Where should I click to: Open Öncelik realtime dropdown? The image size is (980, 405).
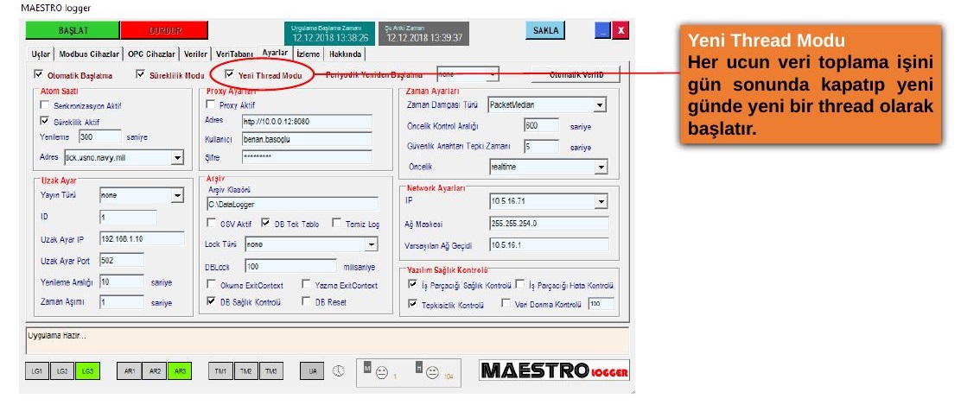pos(601,168)
